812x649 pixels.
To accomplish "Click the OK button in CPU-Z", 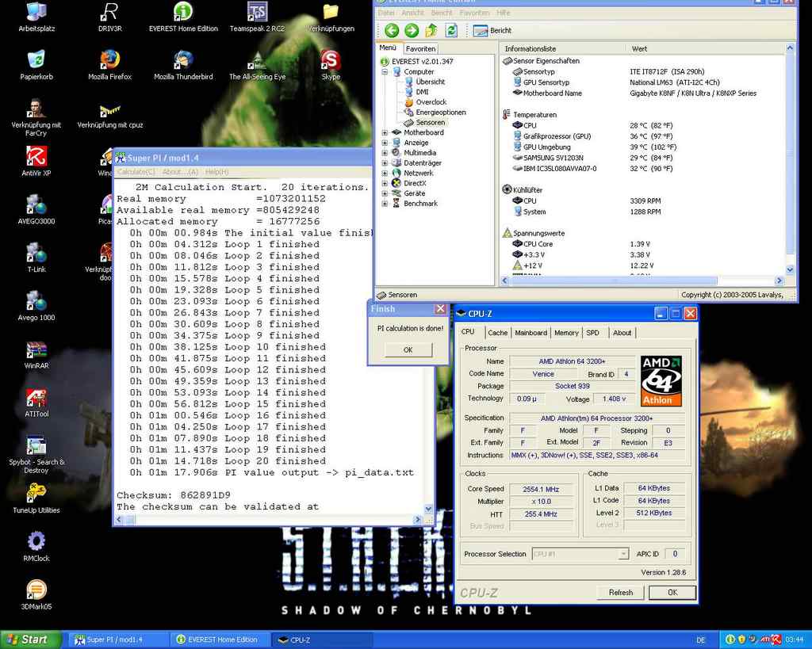I will click(672, 592).
